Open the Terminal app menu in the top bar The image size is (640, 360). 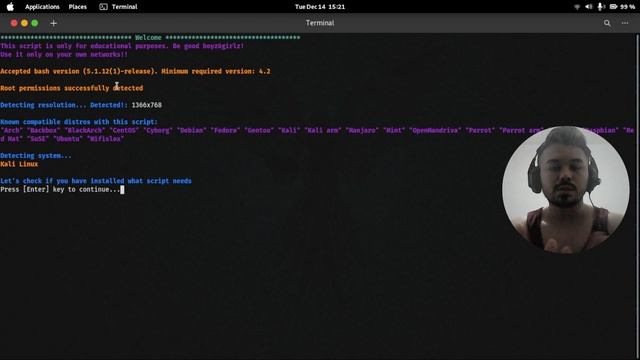point(118,7)
